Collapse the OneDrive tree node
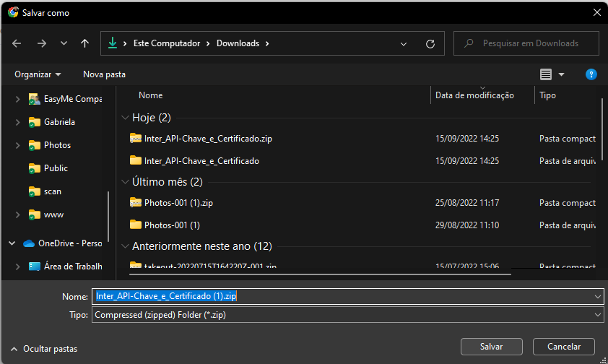 tap(12, 243)
